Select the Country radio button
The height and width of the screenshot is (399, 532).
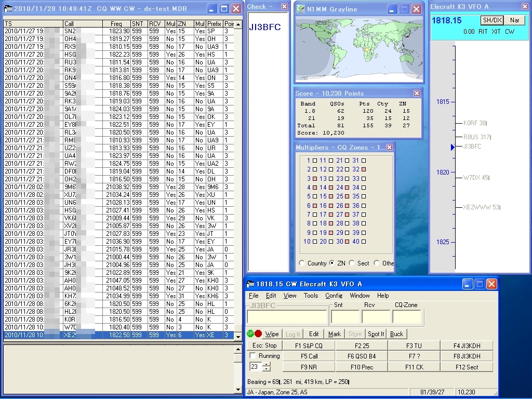tap(302, 263)
